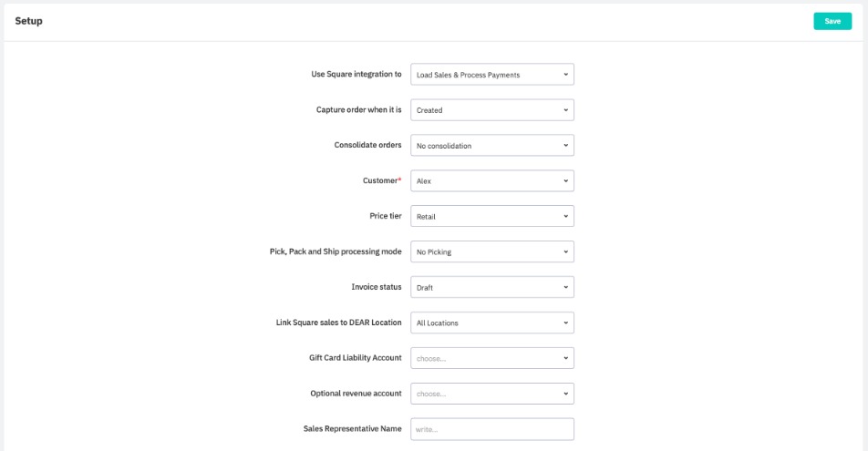This screenshot has height=451, width=868.
Task: Click the chevron on Consolidate orders field
Action: click(565, 146)
